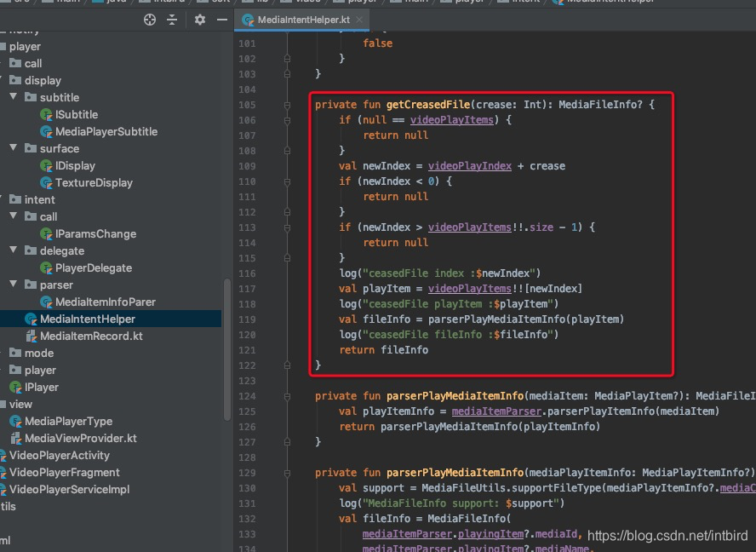Select MediaIntentHelper class icon in tree

(31, 319)
